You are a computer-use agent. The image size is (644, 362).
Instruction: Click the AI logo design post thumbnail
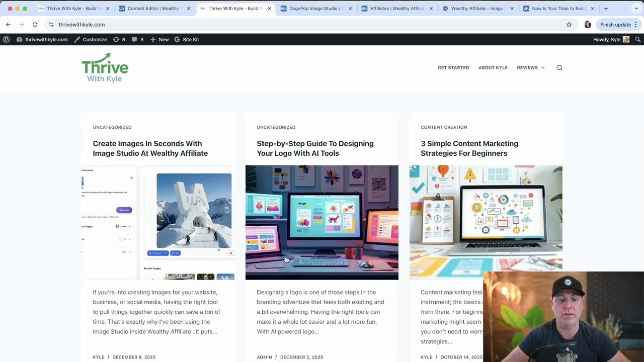click(321, 222)
